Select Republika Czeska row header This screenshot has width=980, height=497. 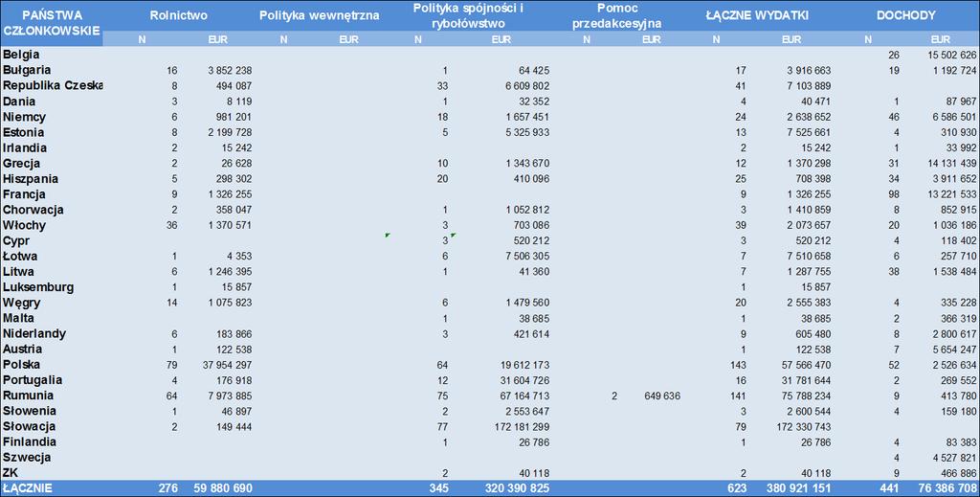coord(53,85)
